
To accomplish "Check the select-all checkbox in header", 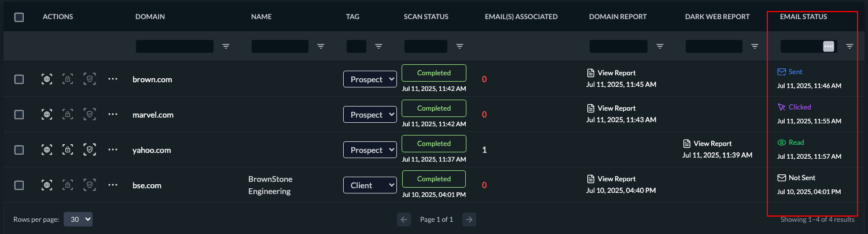I will click(x=19, y=17).
